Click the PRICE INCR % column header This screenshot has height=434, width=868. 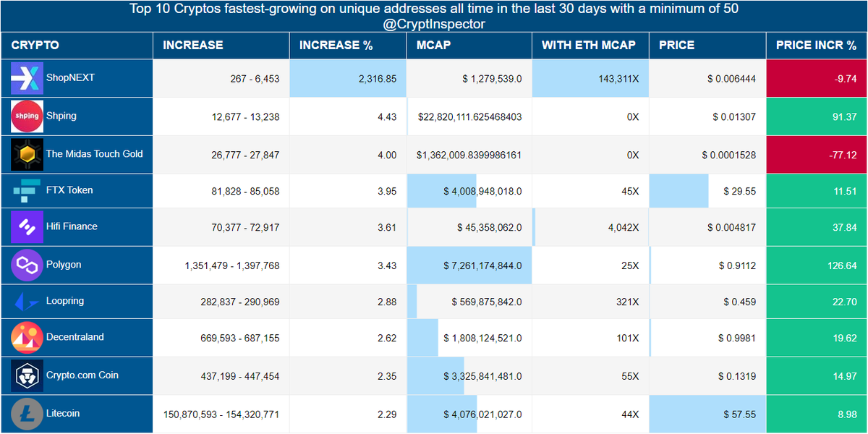(816, 45)
